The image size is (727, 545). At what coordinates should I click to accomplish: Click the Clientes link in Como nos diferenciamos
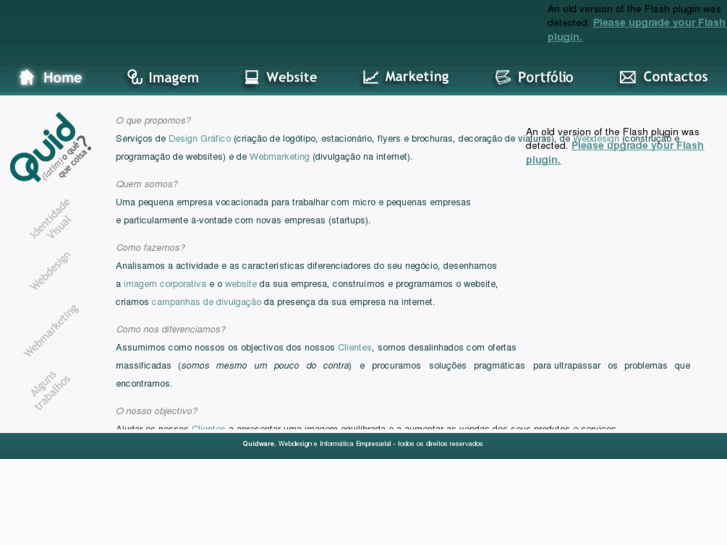354,347
